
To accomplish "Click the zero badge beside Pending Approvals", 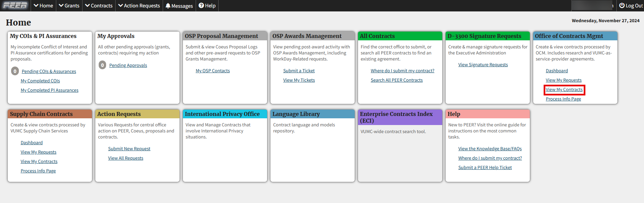I will 102,65.
